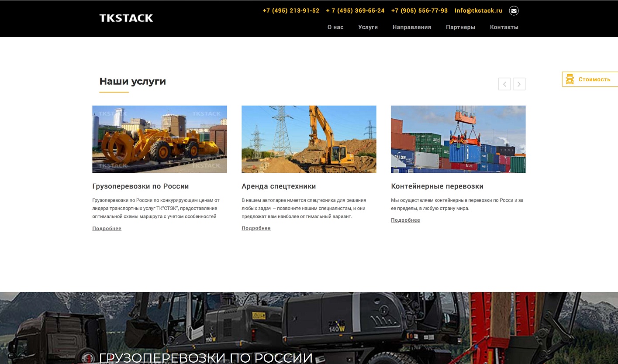618x364 pixels.
Task: Open the Партнеры page
Action: pos(460,27)
